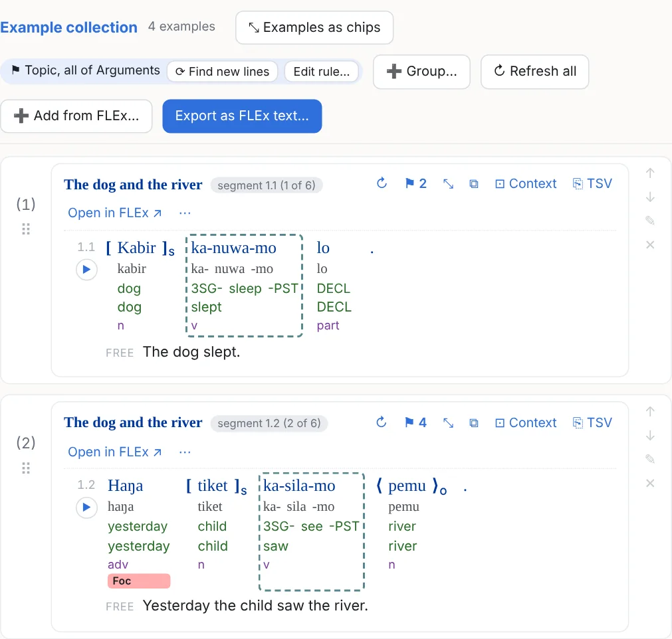
Task: Click the Group... button
Action: click(421, 72)
